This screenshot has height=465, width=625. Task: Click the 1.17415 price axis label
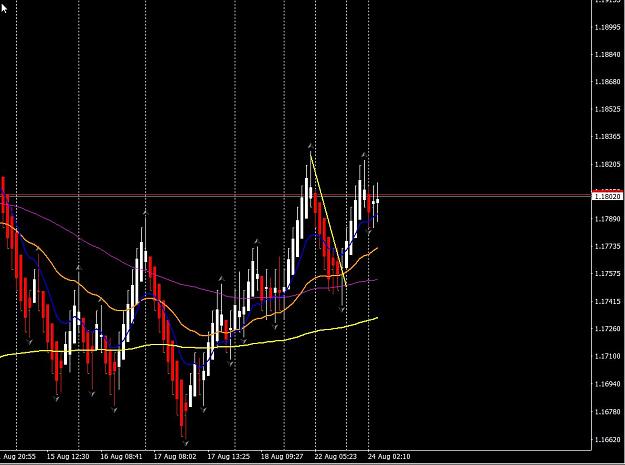pos(607,302)
